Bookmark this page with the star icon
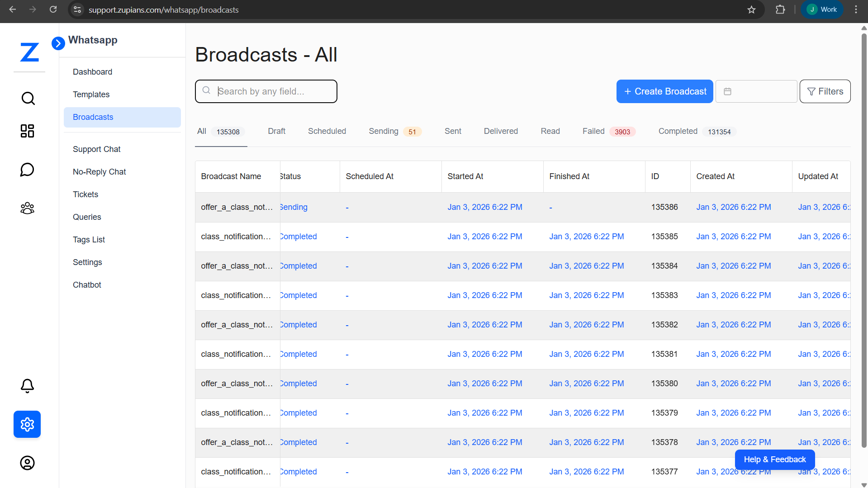The image size is (868, 488). 752,9
